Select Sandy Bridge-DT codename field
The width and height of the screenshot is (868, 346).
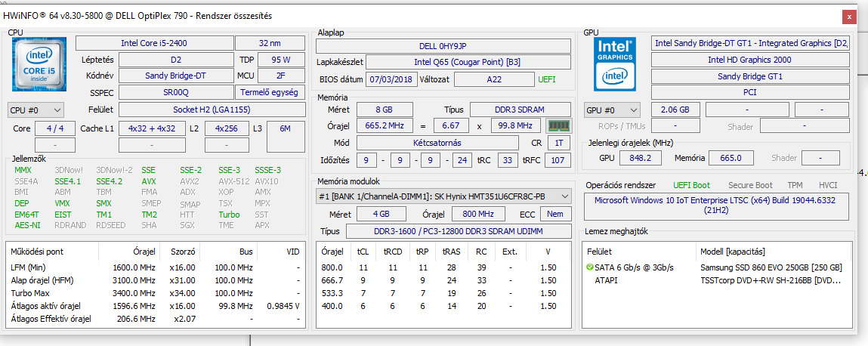click(x=177, y=76)
